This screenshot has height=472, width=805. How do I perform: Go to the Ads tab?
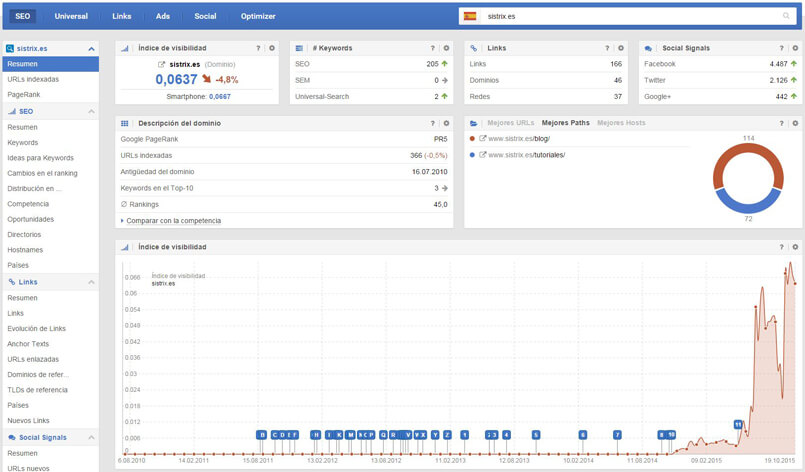point(163,16)
